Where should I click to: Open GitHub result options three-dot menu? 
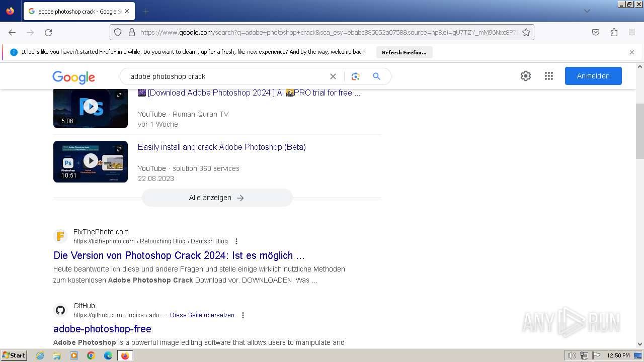tap(243, 315)
